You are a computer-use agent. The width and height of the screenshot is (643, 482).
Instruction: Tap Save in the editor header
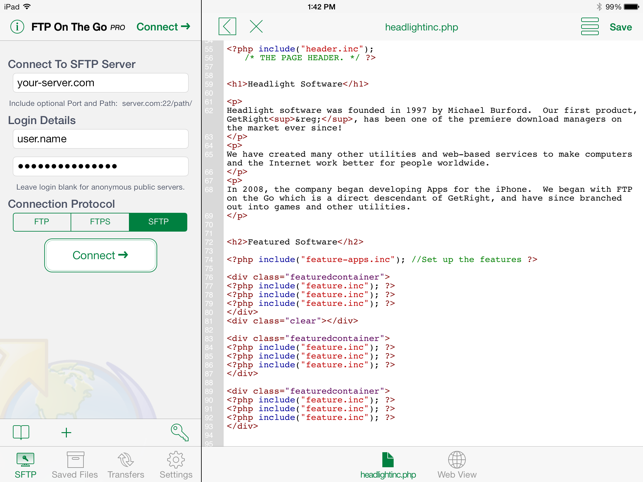[x=620, y=27]
